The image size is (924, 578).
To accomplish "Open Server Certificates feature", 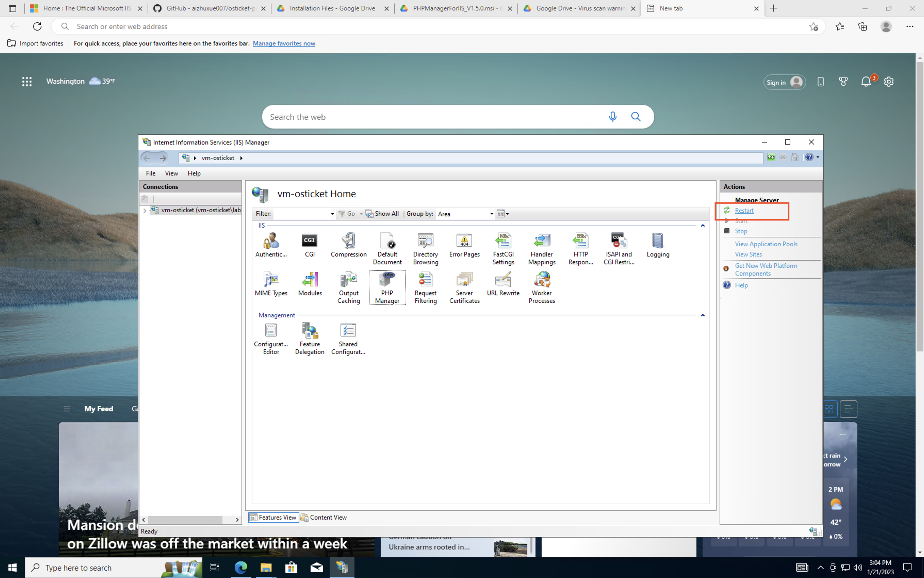I will 464,287.
